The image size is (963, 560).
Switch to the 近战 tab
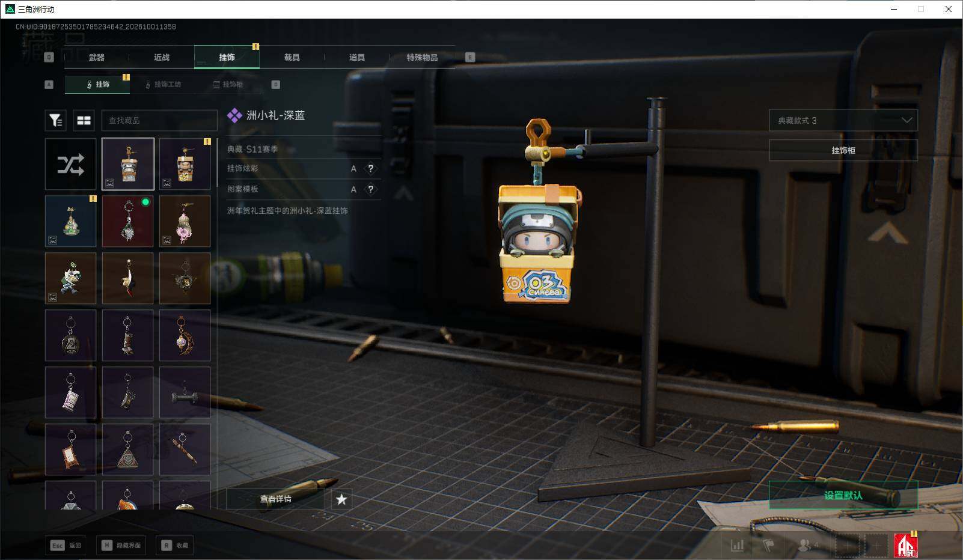click(x=162, y=57)
